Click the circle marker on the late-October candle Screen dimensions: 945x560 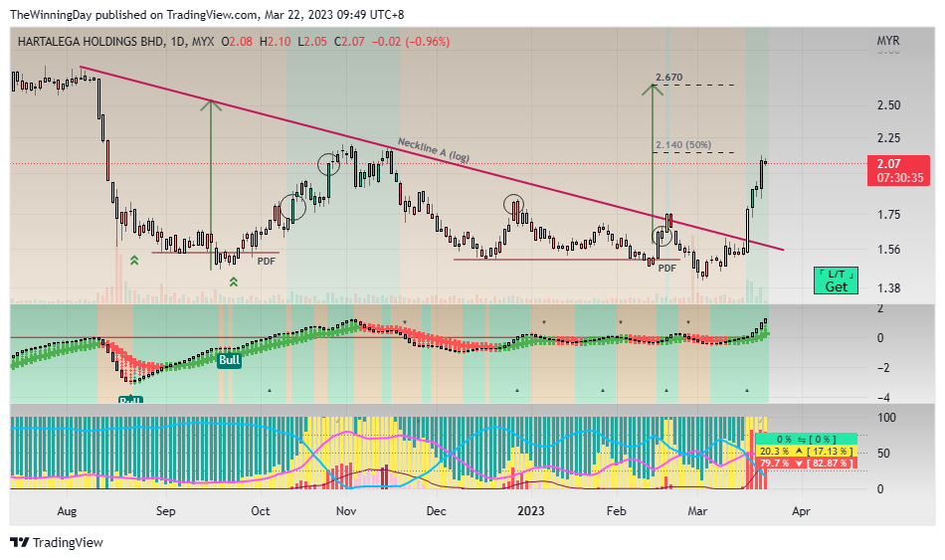328,163
